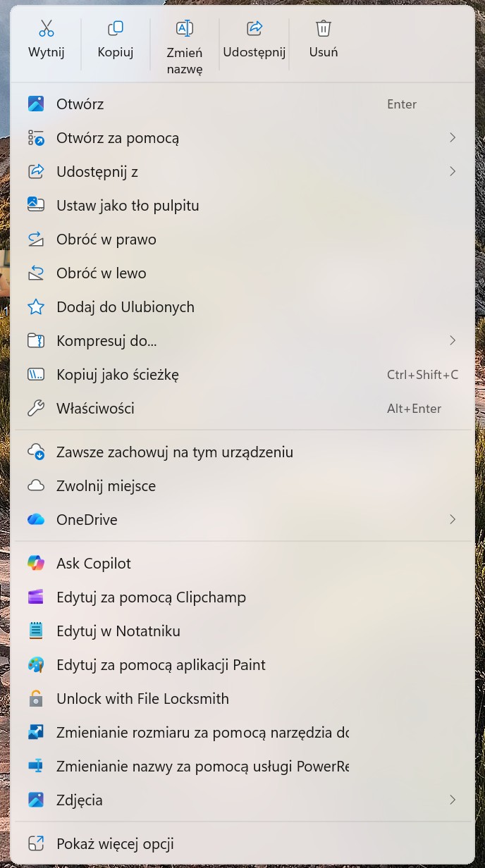Expand the Zdjęcia submenu arrow

452,800
